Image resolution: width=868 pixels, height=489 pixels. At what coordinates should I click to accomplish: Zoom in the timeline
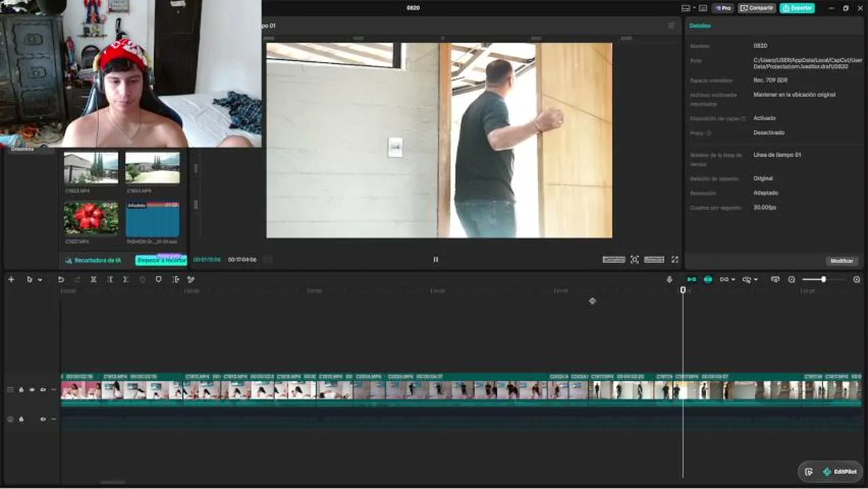coord(856,279)
